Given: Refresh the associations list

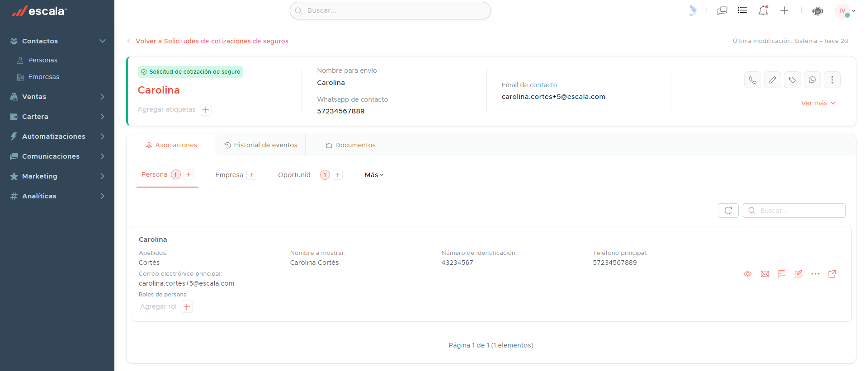Looking at the screenshot, I should [728, 211].
